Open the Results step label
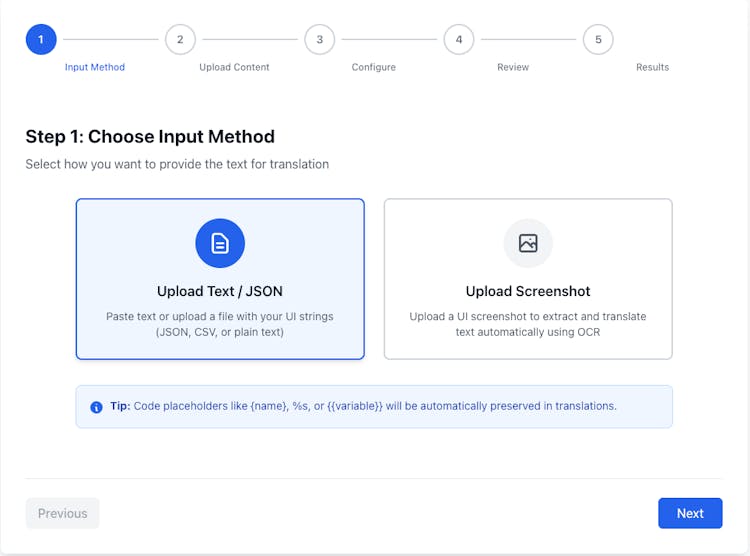 click(652, 67)
